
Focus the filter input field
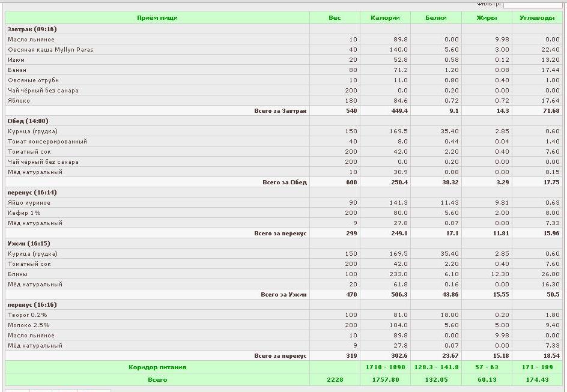[533, 4]
